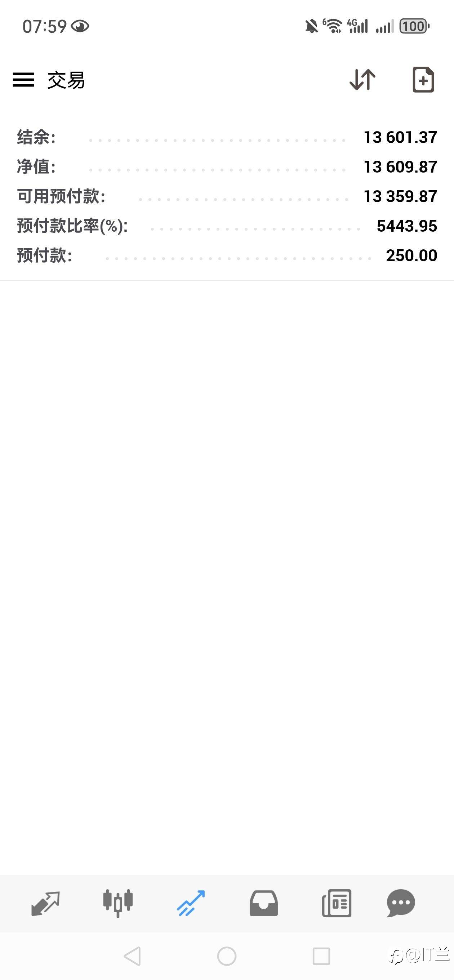
Task: Tap the Android recent apps square
Action: click(x=321, y=956)
